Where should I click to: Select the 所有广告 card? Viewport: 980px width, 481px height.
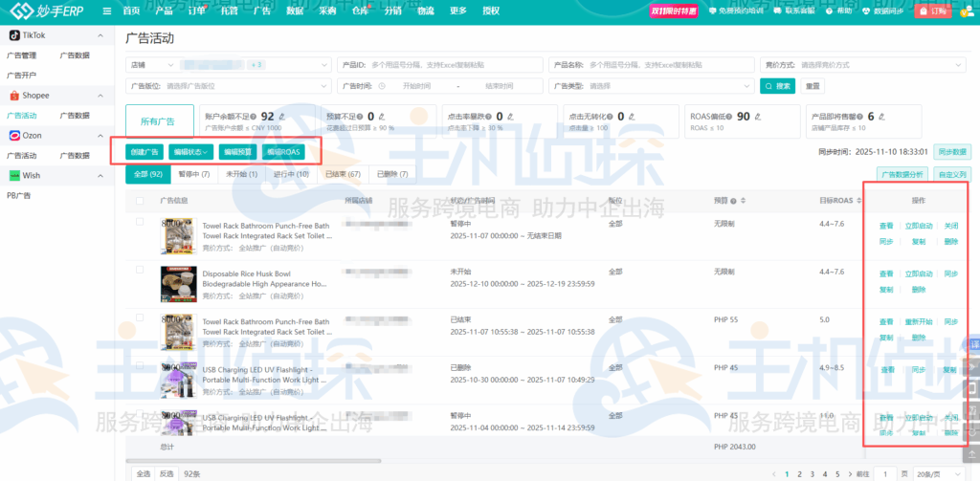tap(160, 121)
